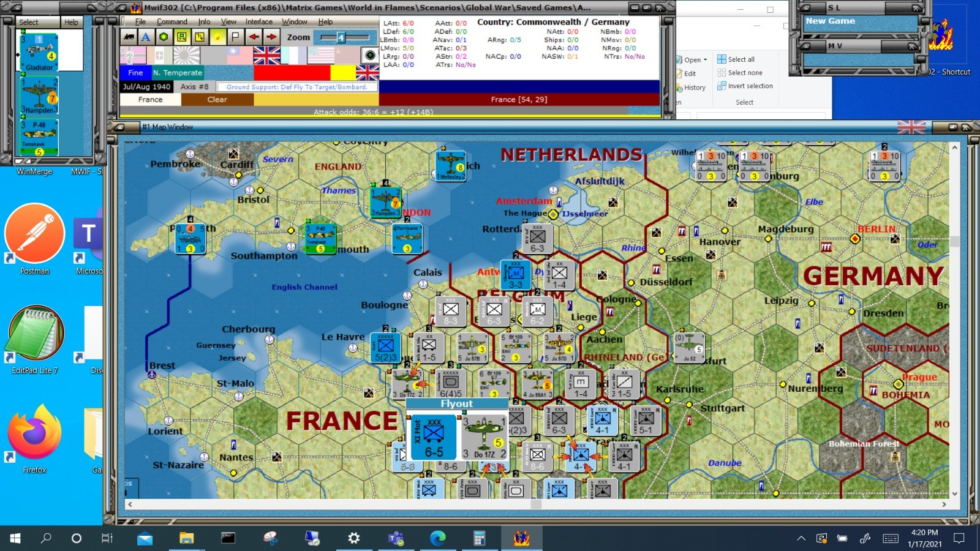Toggle the yellow unit-counter toolbar button
This screenshot has height=551, width=980.
click(x=182, y=37)
